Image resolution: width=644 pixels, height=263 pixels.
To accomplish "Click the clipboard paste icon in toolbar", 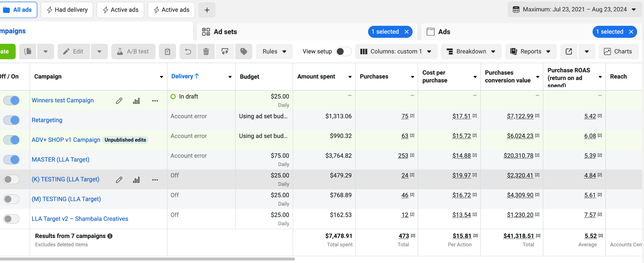I will [x=168, y=51].
